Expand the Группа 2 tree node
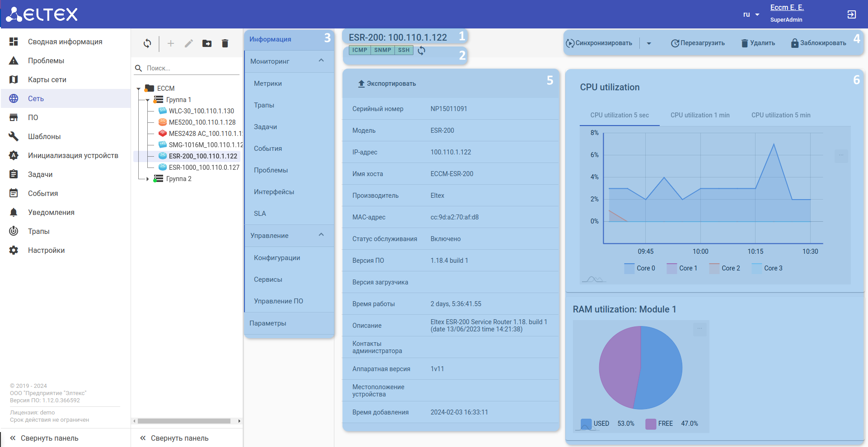 click(x=148, y=179)
